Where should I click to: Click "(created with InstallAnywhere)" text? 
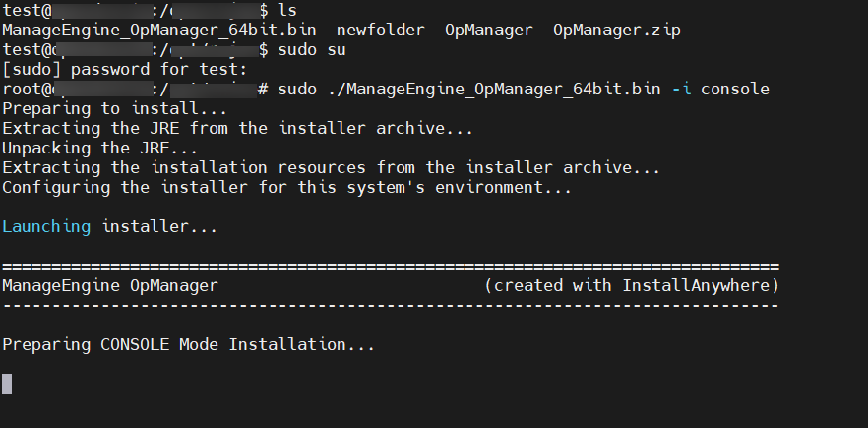pos(632,285)
